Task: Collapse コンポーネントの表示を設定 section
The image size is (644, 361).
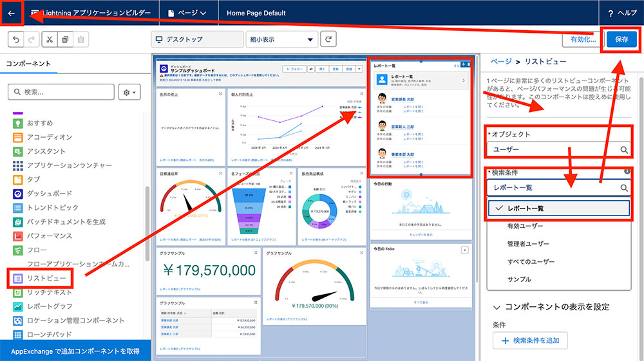Action: coord(497,307)
